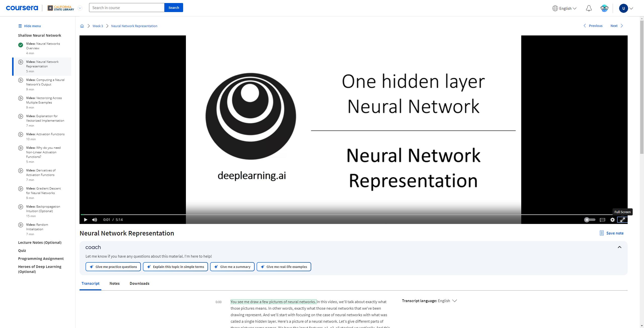The width and height of the screenshot is (644, 328).
Task: Collapse the coach panel with the chevron
Action: click(x=620, y=247)
